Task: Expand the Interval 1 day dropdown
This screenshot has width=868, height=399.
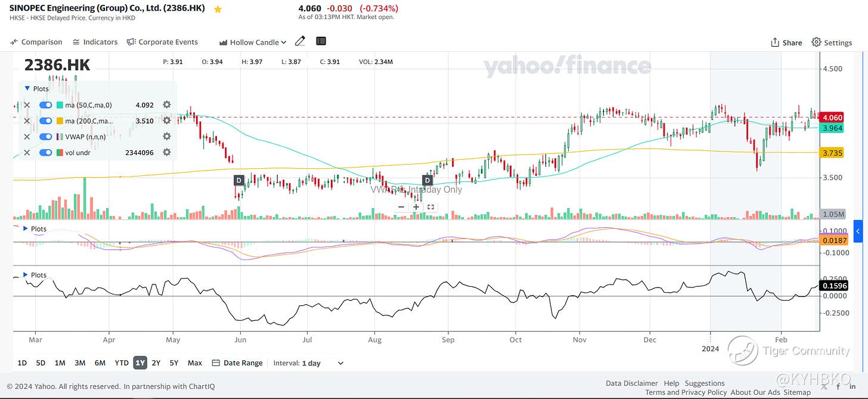Action: [x=309, y=363]
